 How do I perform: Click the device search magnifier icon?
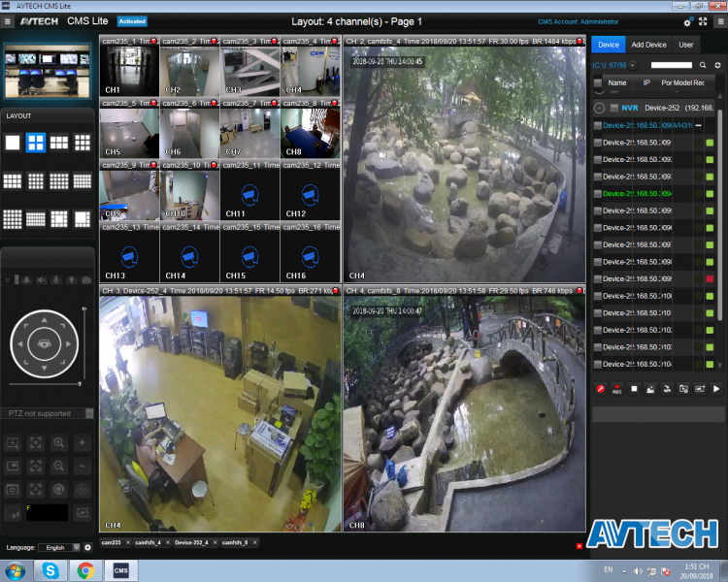(x=703, y=65)
